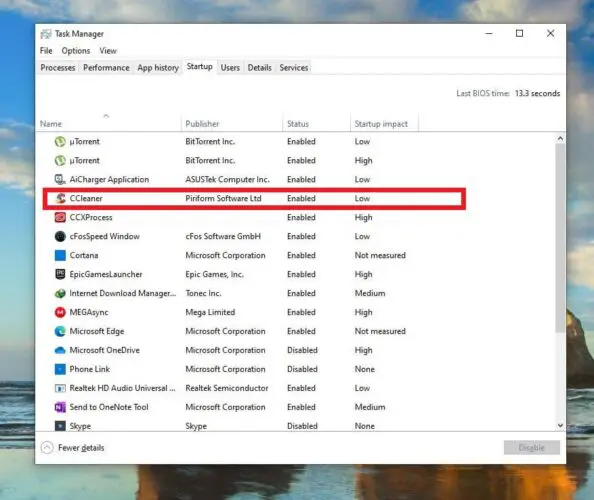The height and width of the screenshot is (500, 594).
Task: Select the 'Epic Games, Inc.' publisher cell
Action: click(214, 274)
